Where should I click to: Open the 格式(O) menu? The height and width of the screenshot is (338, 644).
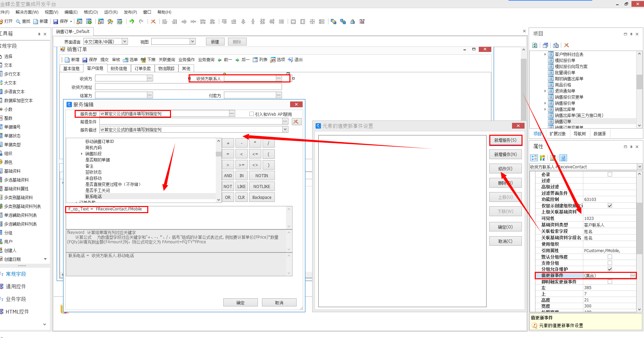[91, 12]
